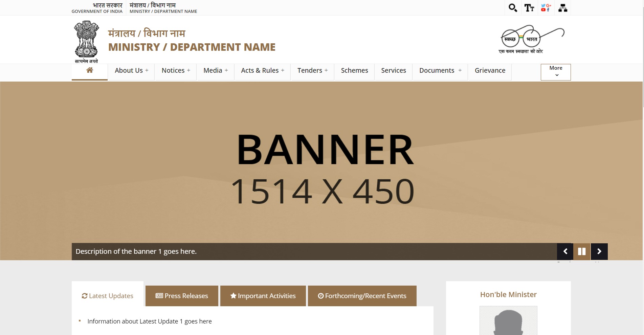The height and width of the screenshot is (335, 644).
Task: Click the Hon'ble Minister photo thumbnail
Action: [x=508, y=320]
